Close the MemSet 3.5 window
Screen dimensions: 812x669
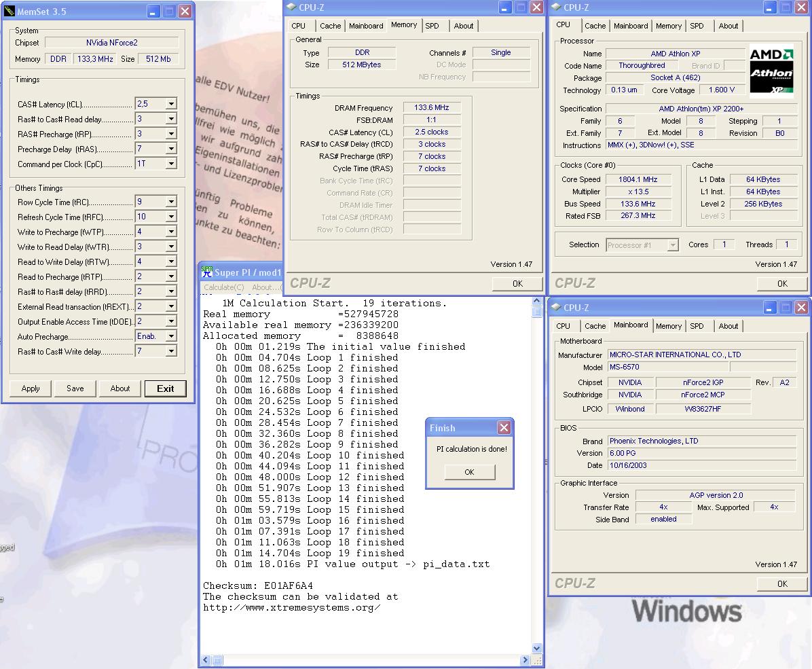point(185,12)
